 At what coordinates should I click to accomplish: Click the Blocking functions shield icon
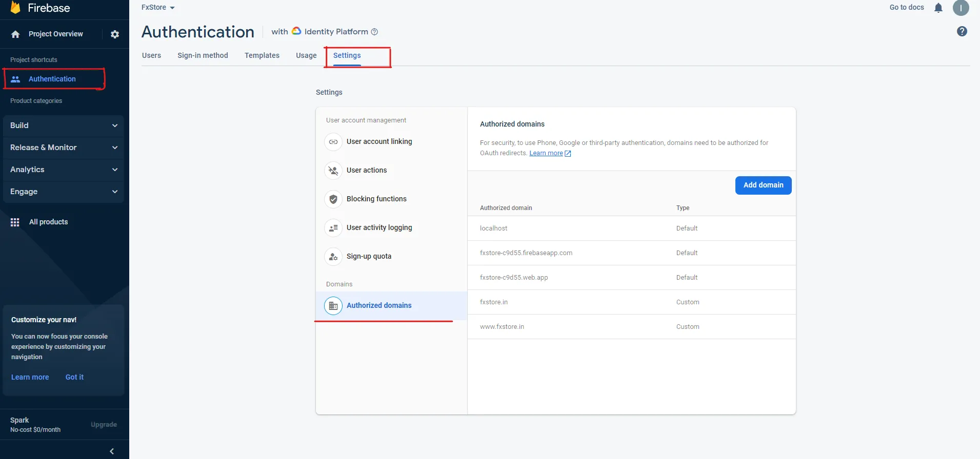tap(333, 199)
